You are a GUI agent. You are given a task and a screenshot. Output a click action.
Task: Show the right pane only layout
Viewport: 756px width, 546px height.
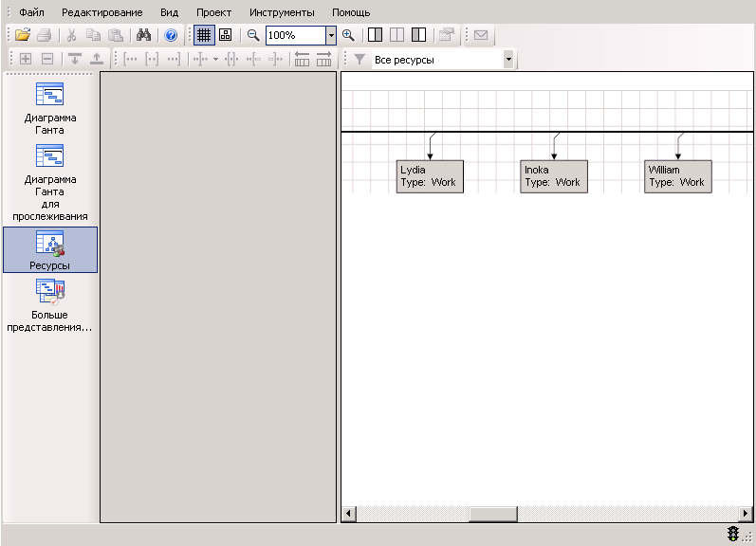coord(418,35)
